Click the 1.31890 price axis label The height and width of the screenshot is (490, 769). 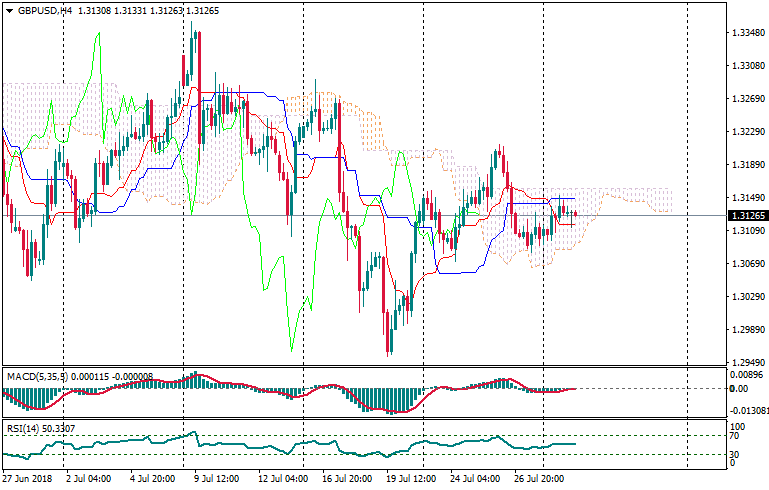745,165
